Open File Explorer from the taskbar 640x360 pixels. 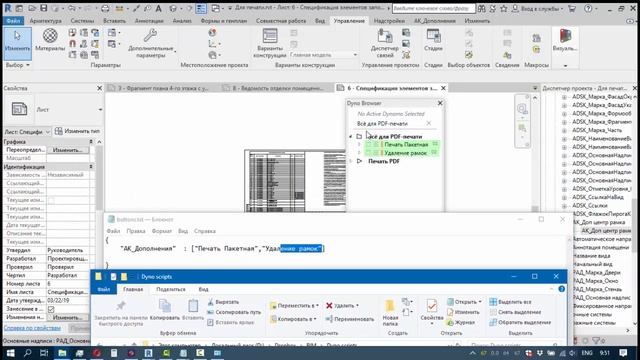(x=62, y=353)
